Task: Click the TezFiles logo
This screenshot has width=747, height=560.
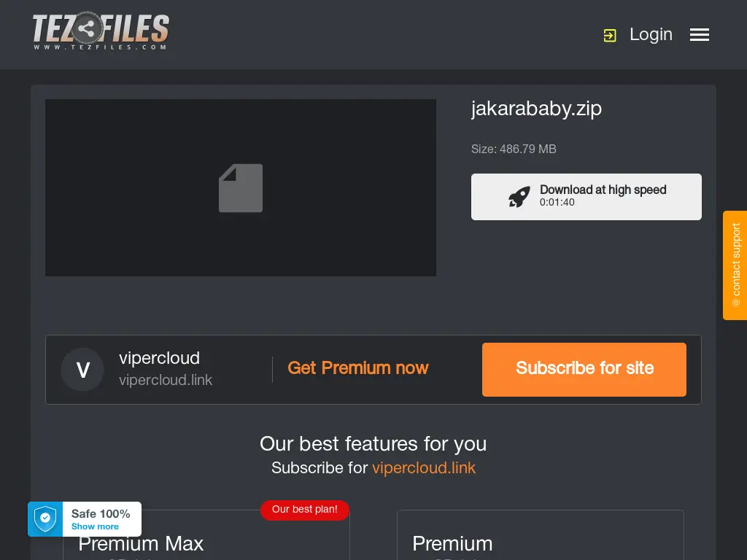Action: (x=101, y=31)
